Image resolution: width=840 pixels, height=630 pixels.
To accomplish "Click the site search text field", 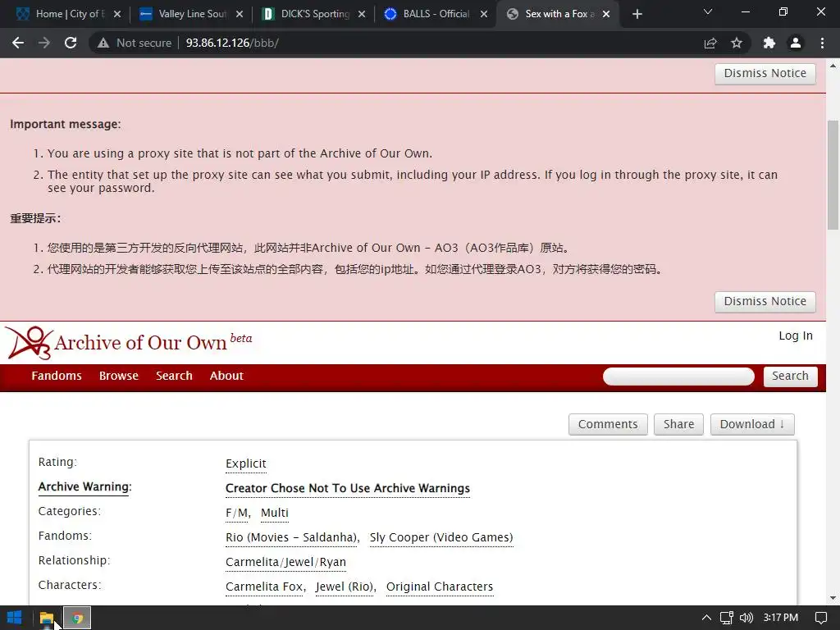I will pyautogui.click(x=678, y=377).
